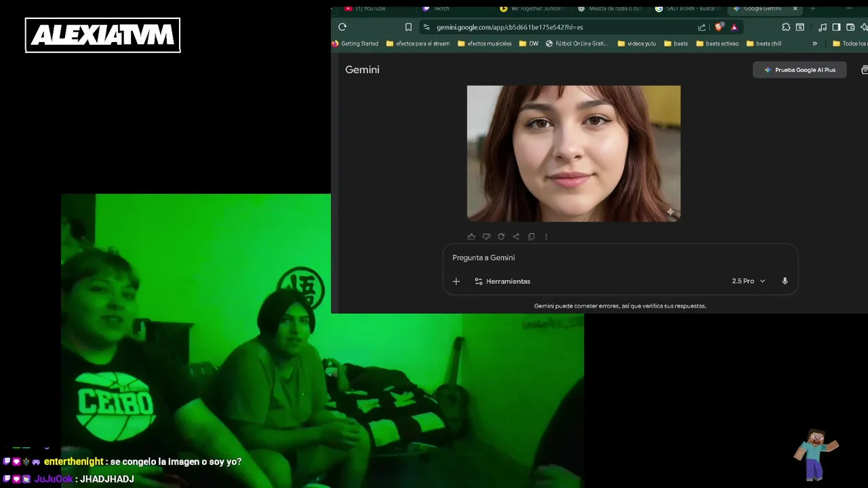The height and width of the screenshot is (488, 868).
Task: Click the Gemini logo text
Action: pyautogui.click(x=362, y=70)
